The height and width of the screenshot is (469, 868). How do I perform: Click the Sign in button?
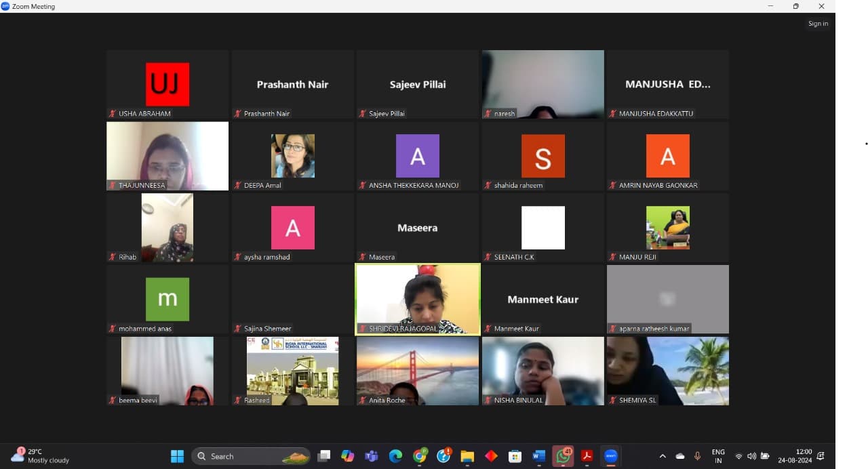pyautogui.click(x=818, y=24)
